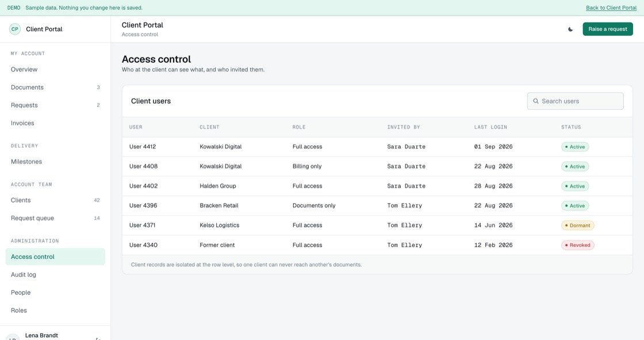Open the Request queue page
The image size is (644, 340).
[x=55, y=218]
